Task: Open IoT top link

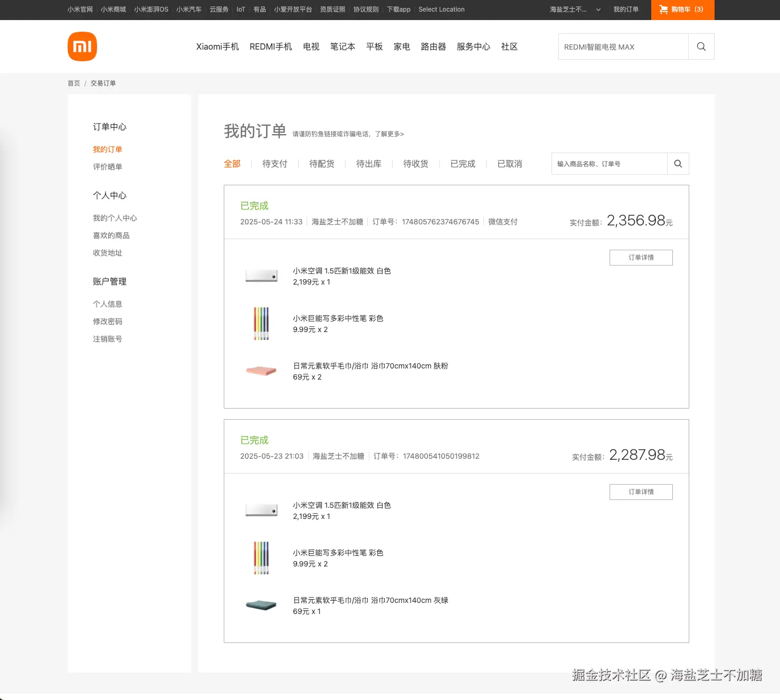Action: tap(241, 10)
